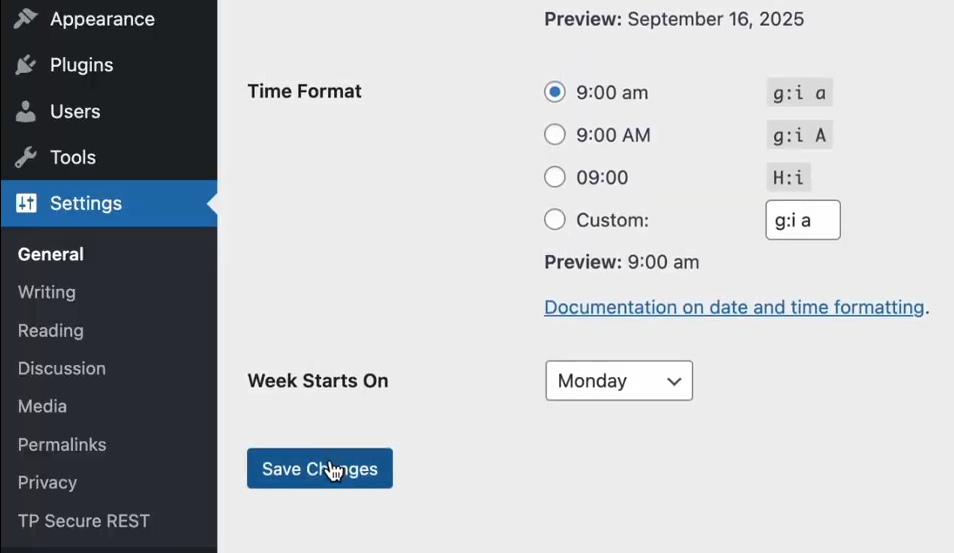The height and width of the screenshot is (553, 954).
Task: Select the 24-hour "09:00" time format
Action: coord(555,177)
